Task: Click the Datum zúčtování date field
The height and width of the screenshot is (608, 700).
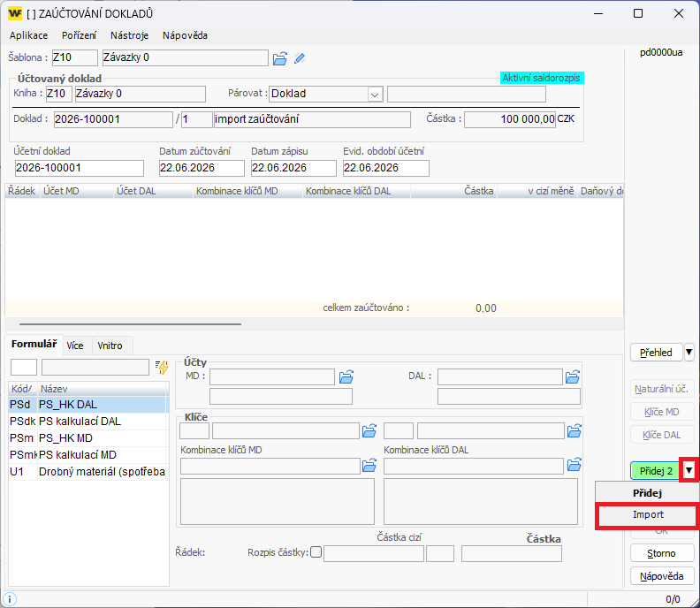Action: click(202, 168)
